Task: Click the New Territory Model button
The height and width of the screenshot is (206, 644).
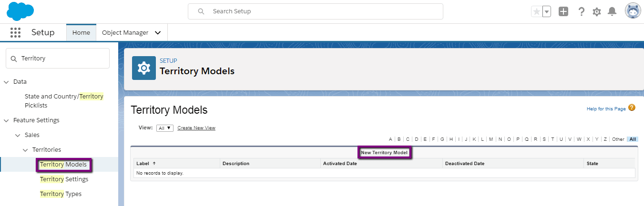Action: 384,153
